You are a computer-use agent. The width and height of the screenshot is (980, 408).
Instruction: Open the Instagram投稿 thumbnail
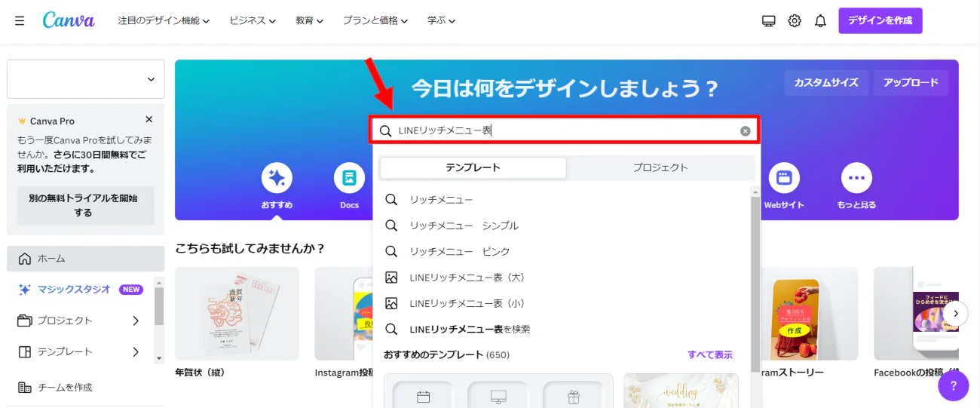[344, 314]
